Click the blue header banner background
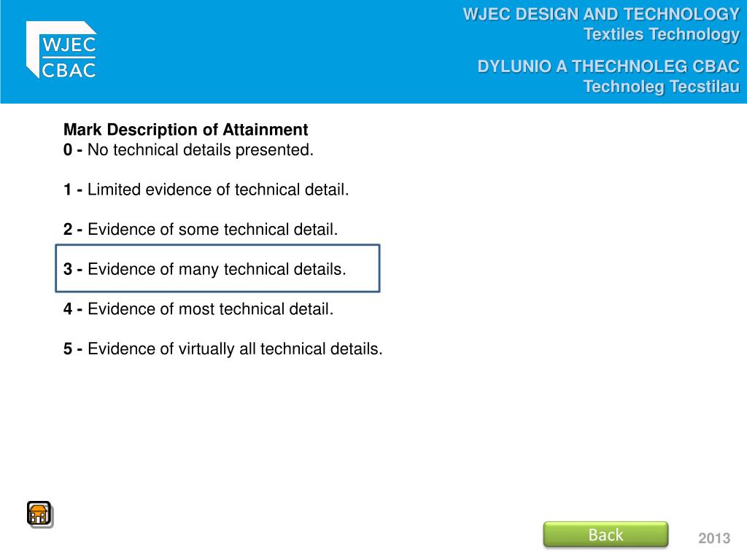The height and width of the screenshot is (560, 747). [286, 52]
